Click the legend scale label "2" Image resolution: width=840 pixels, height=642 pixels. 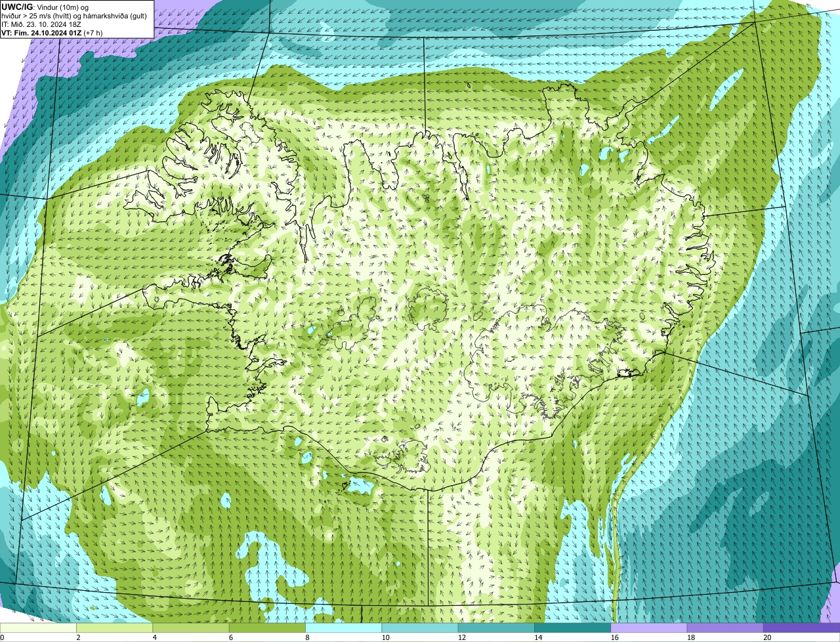pos(78,637)
